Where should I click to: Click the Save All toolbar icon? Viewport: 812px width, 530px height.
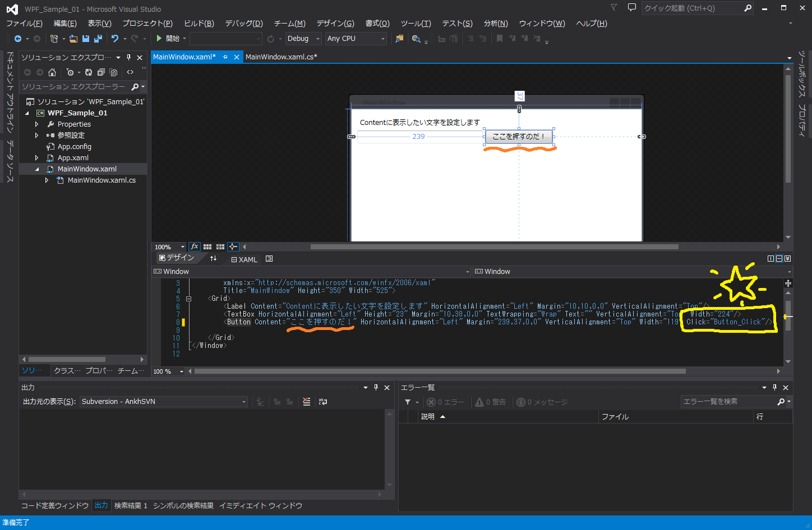98,39
